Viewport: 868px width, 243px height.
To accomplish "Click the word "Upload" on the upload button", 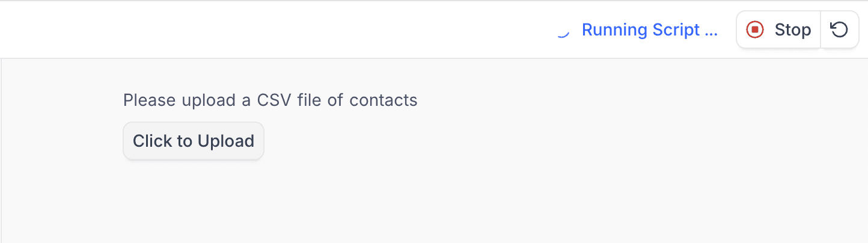I will (226, 141).
